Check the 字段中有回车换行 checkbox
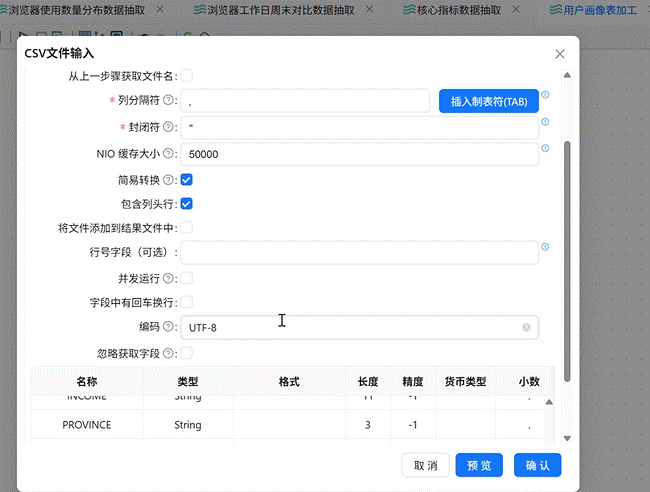 pos(187,302)
